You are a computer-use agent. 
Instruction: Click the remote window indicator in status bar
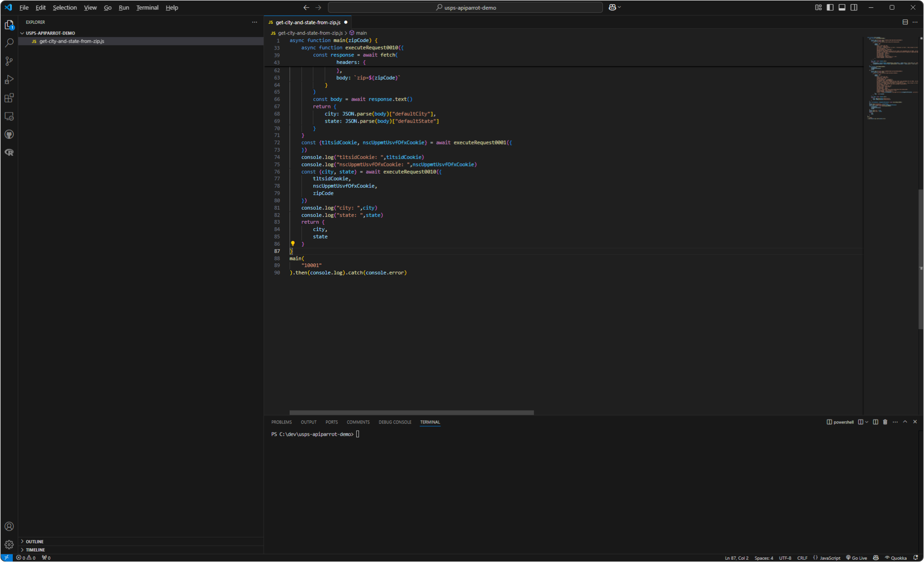coord(6,557)
